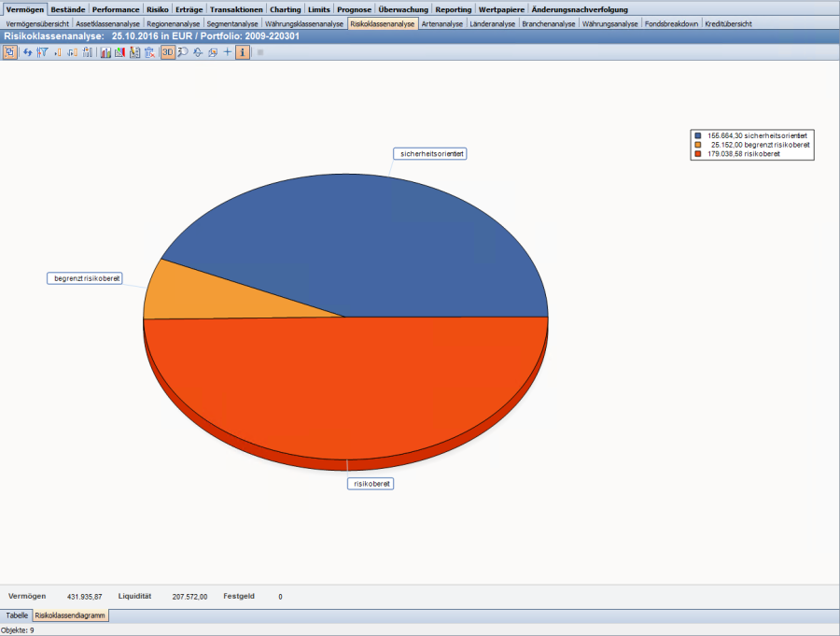This screenshot has height=636, width=840.
Task: Click the orange-red risikobereit legend swatch
Action: pos(697,153)
